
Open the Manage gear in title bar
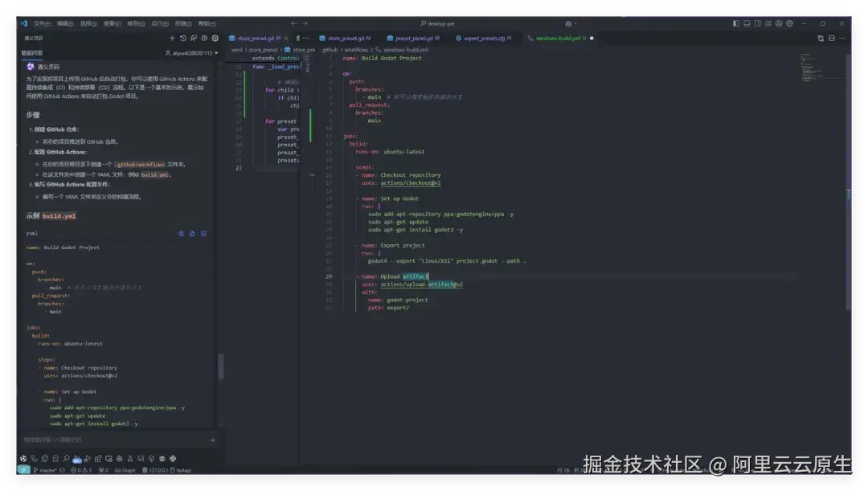790,24
